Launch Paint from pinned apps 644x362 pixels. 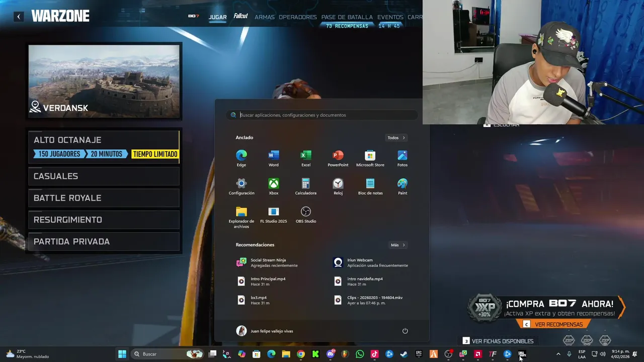(x=403, y=186)
